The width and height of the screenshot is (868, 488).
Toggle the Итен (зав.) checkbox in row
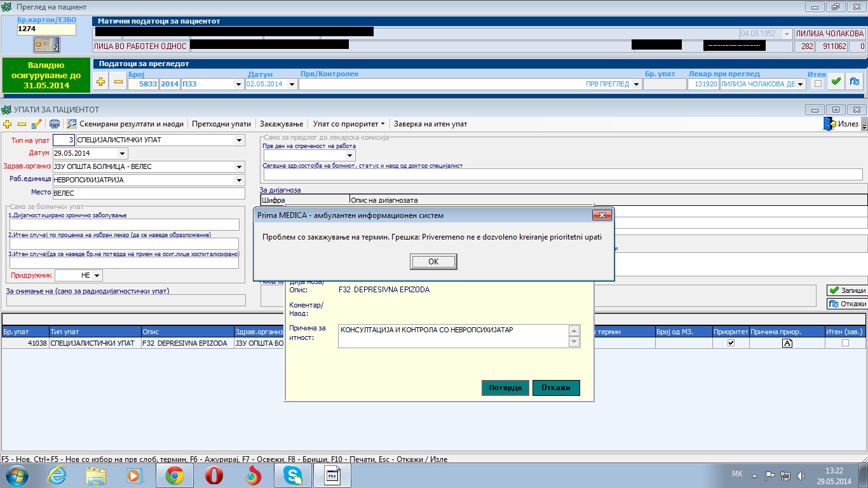(844, 343)
